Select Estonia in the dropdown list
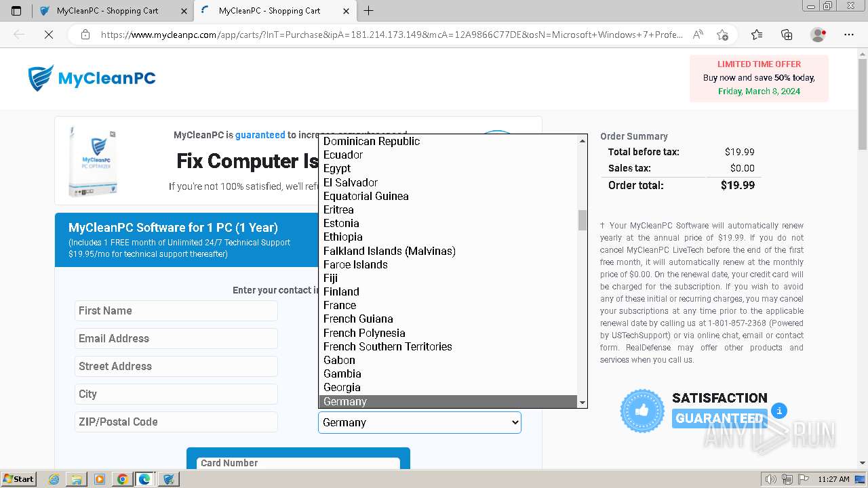 pyautogui.click(x=448, y=223)
